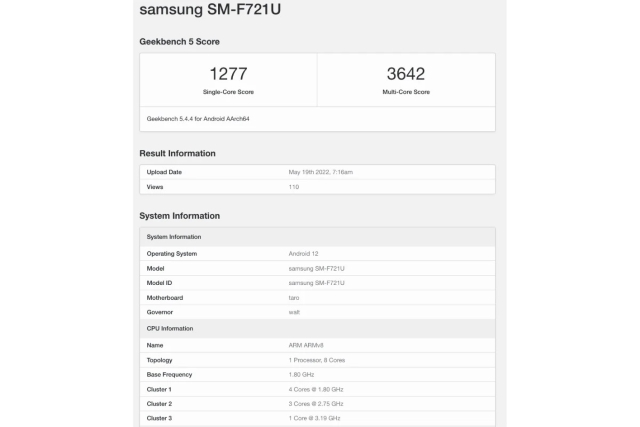Click the multi-core score 3642
The width and height of the screenshot is (640, 427).
point(406,73)
